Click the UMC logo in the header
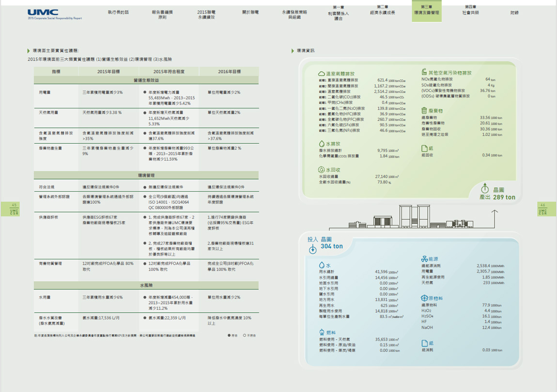Screen dimensions: 557x392 pyautogui.click(x=43, y=12)
